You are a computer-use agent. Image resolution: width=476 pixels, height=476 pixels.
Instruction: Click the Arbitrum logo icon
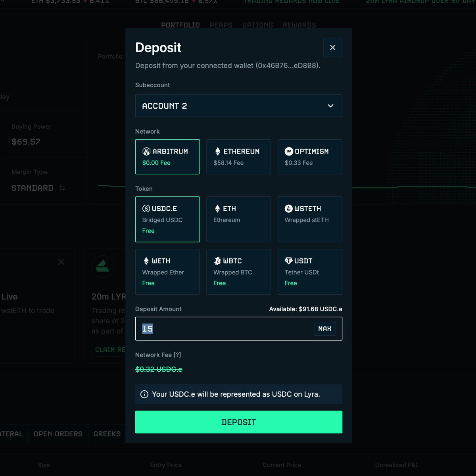pos(146,151)
